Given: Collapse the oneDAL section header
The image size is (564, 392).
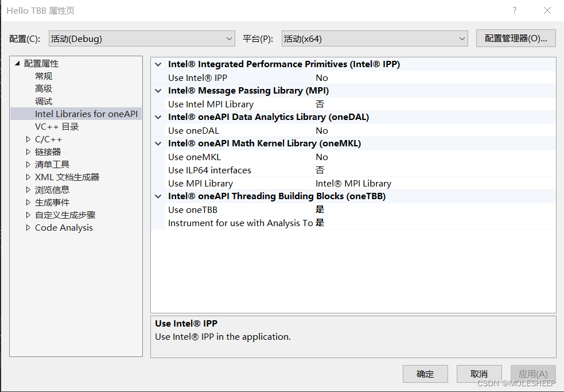Looking at the screenshot, I should click(158, 117).
